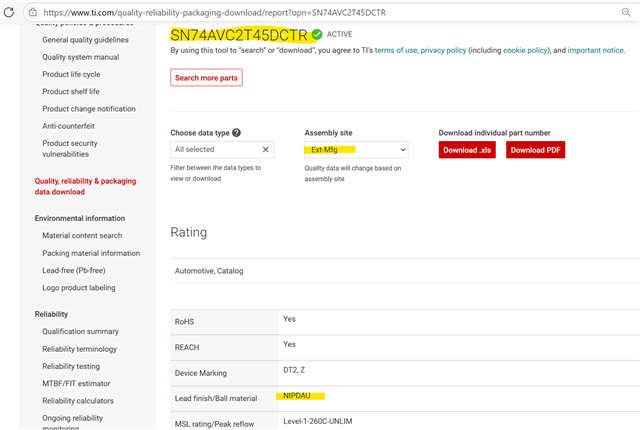Open the Reliability section heading

[x=51, y=314]
